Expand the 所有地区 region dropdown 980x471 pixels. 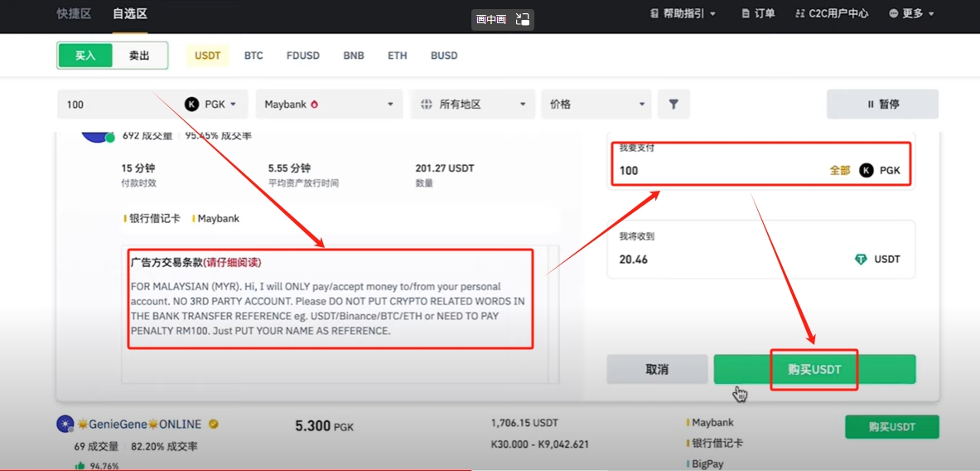(x=472, y=104)
